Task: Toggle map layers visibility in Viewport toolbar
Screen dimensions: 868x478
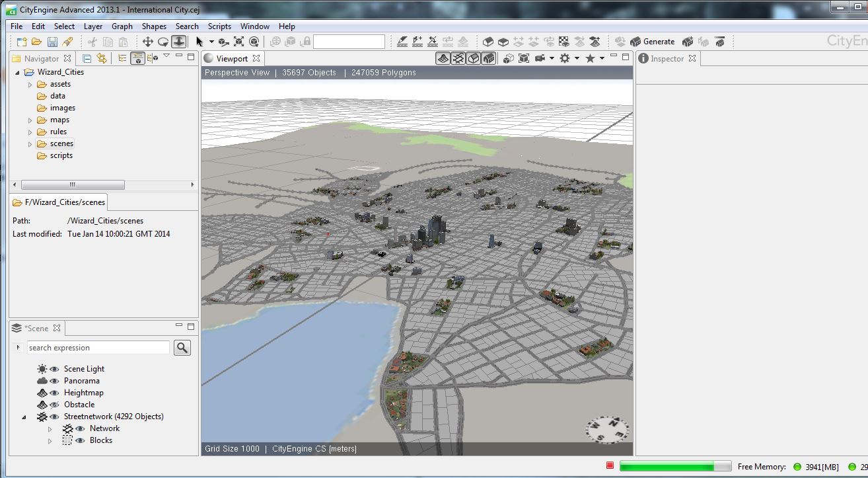Action: (443, 58)
